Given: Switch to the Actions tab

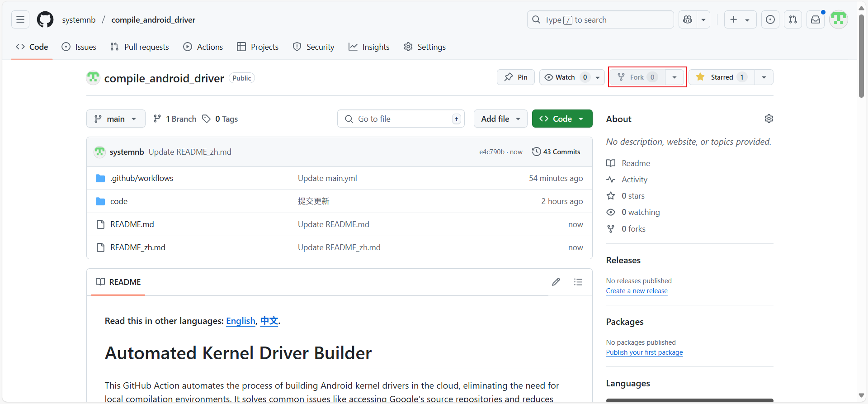Looking at the screenshot, I should [203, 47].
